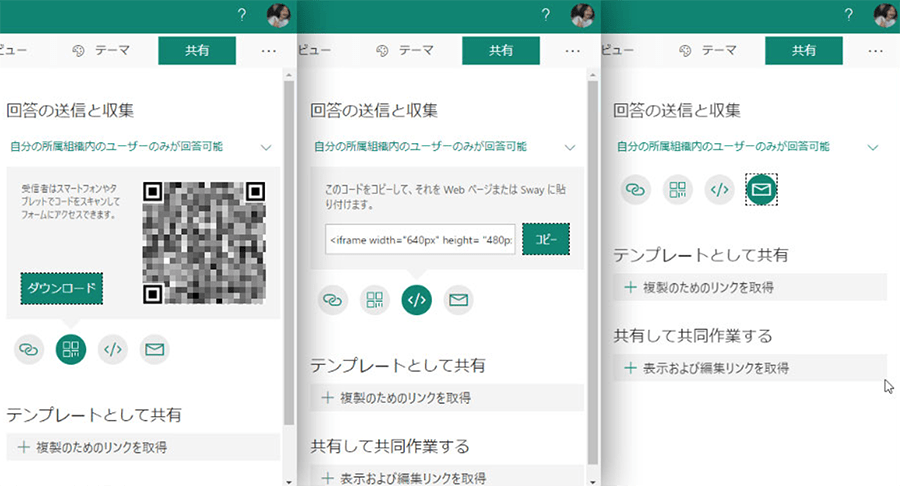
Task: Open テーマ in the middle panel
Action: [x=405, y=50]
